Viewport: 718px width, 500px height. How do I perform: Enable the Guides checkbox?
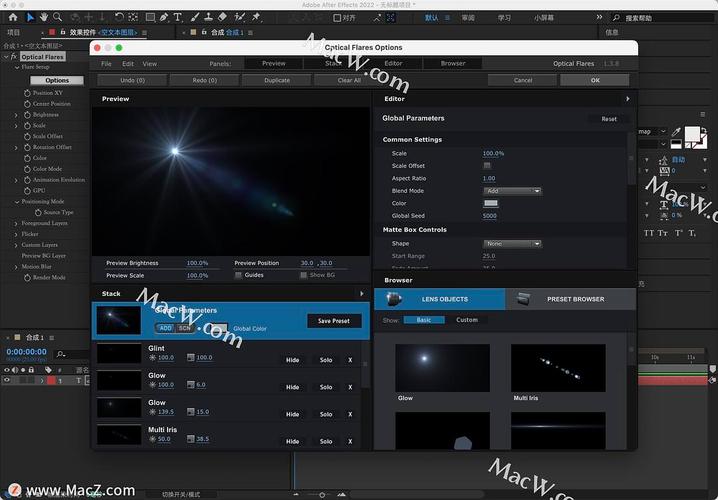238,275
